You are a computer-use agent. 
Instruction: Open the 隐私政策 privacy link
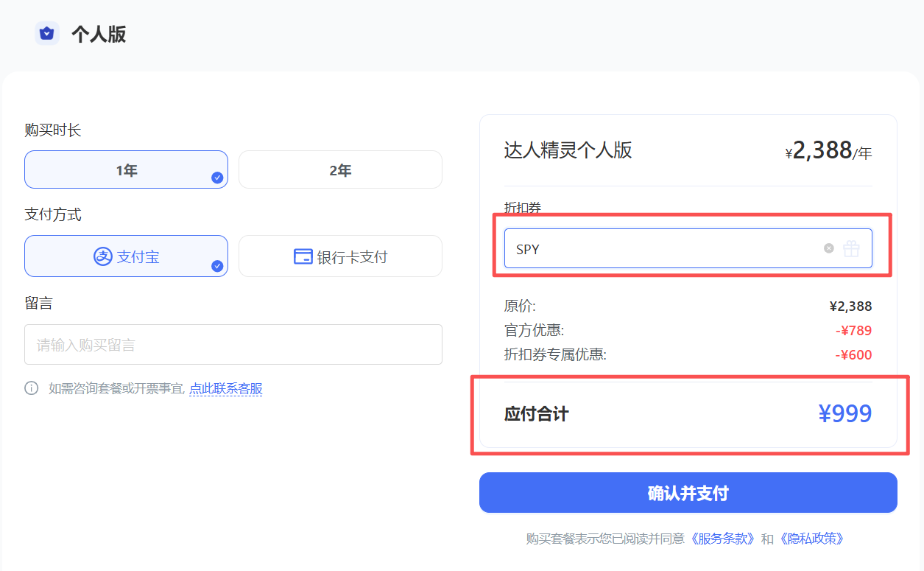tap(811, 539)
